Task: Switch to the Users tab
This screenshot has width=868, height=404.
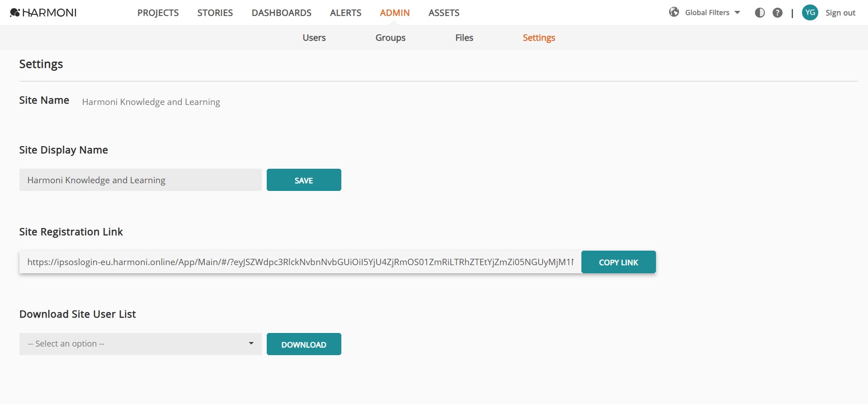Action: [x=314, y=38]
